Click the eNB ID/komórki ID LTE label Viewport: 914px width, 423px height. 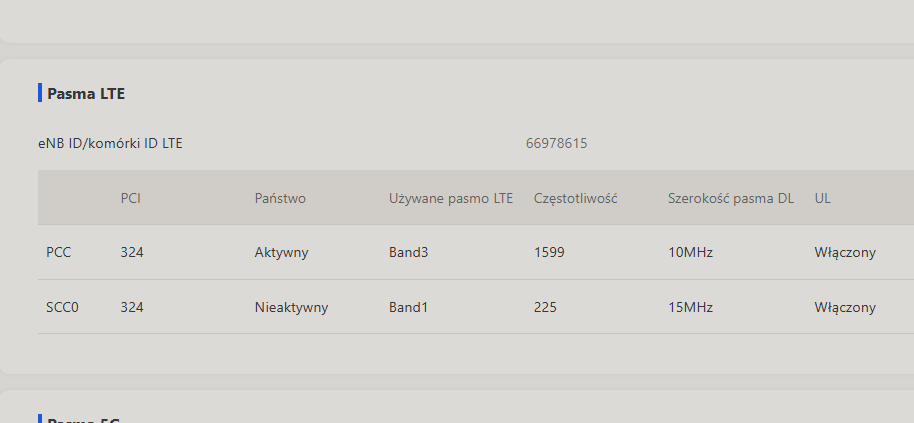pyautogui.click(x=110, y=143)
